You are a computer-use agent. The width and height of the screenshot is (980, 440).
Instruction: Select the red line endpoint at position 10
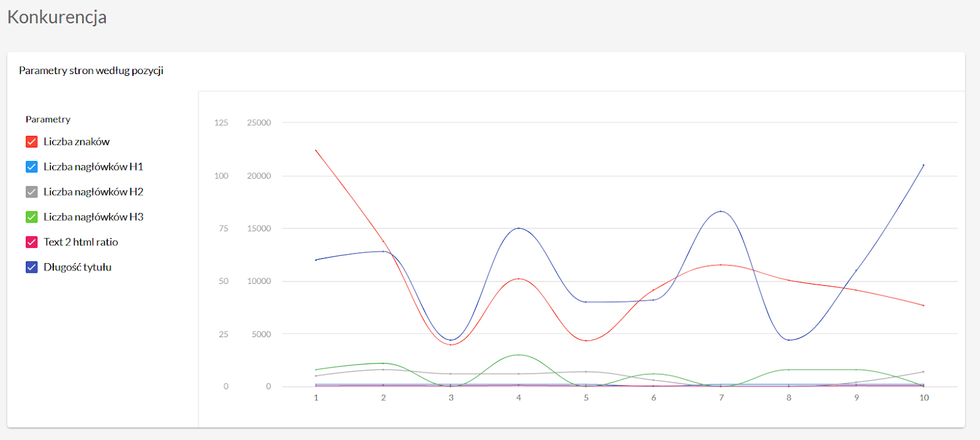point(924,305)
